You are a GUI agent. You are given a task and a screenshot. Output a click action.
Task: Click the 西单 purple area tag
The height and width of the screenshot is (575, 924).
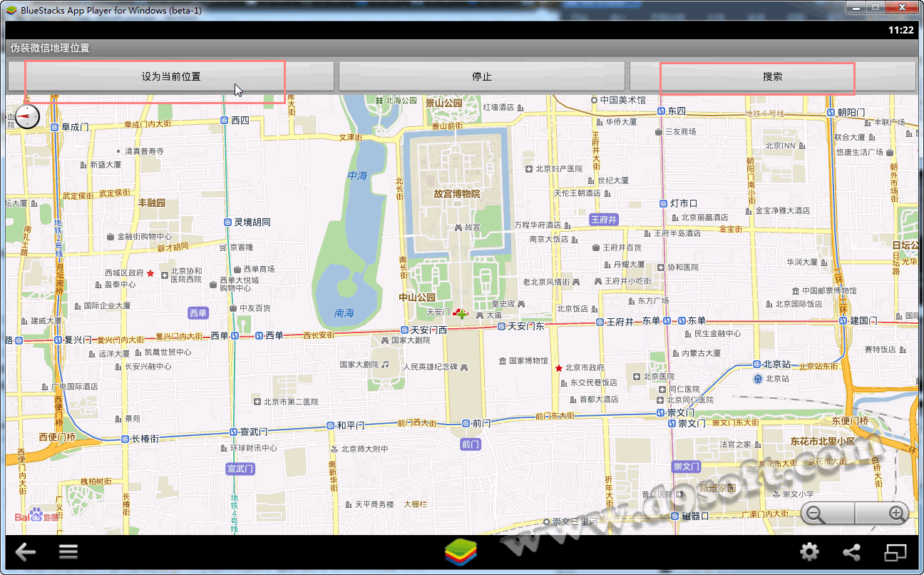click(197, 313)
